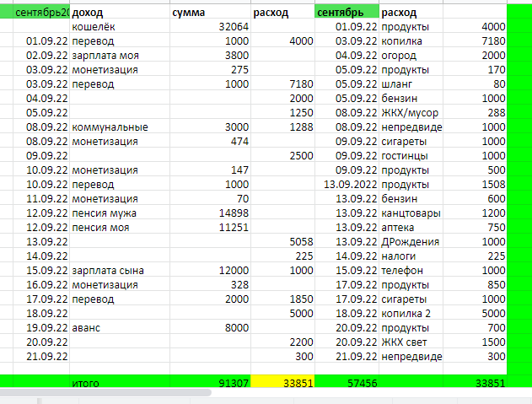The width and height of the screenshot is (532, 404).
Task: Select the value 750 next to аптека
Action: 475,228
